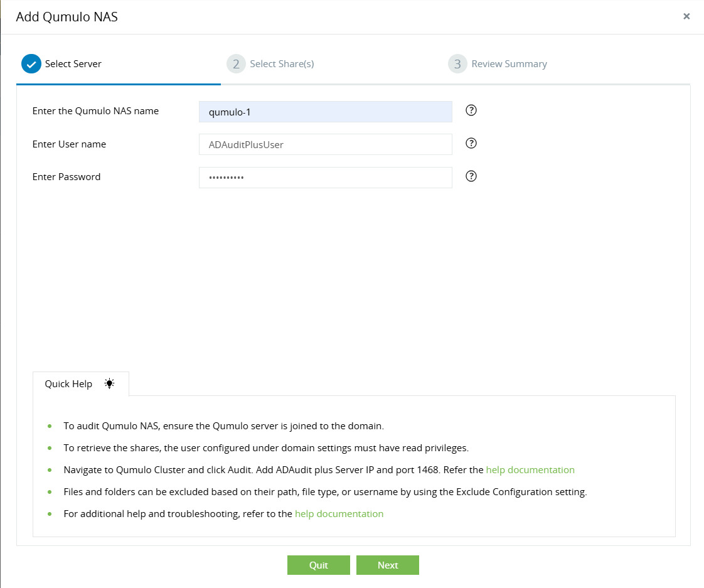
Task: Click the Select Server checkmark step icon
Action: click(31, 64)
